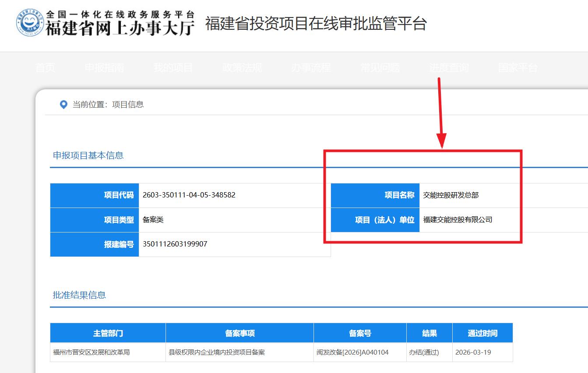Select 政策法规 in the navigation bar
The width and height of the screenshot is (588, 373).
click(242, 68)
